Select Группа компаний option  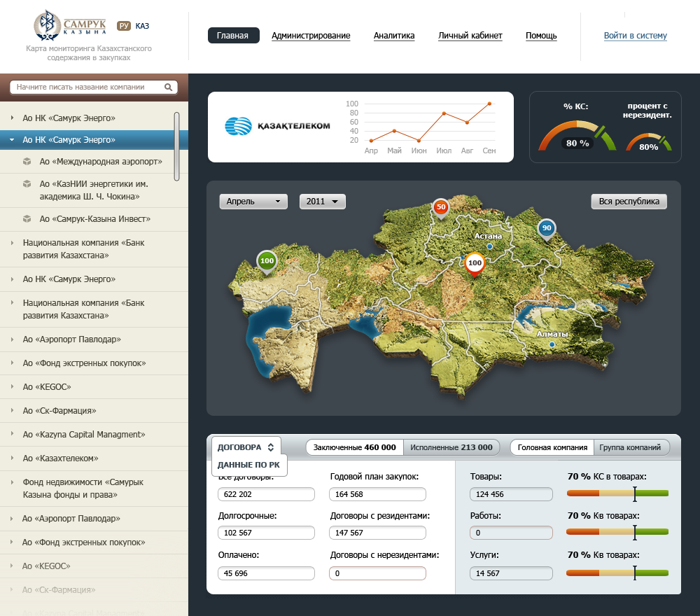(630, 447)
